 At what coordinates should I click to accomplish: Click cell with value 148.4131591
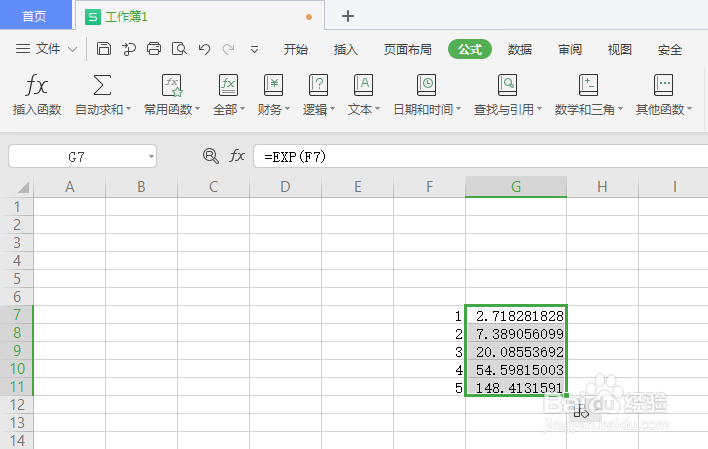pos(516,387)
